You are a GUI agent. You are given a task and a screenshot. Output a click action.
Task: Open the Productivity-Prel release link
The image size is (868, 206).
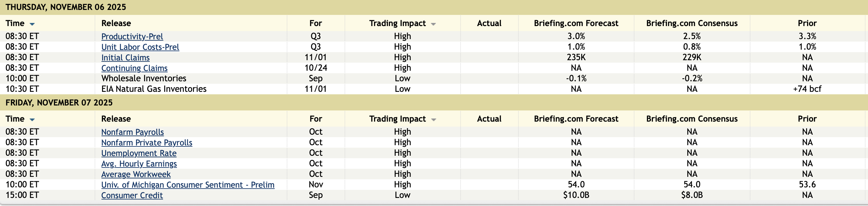[132, 37]
